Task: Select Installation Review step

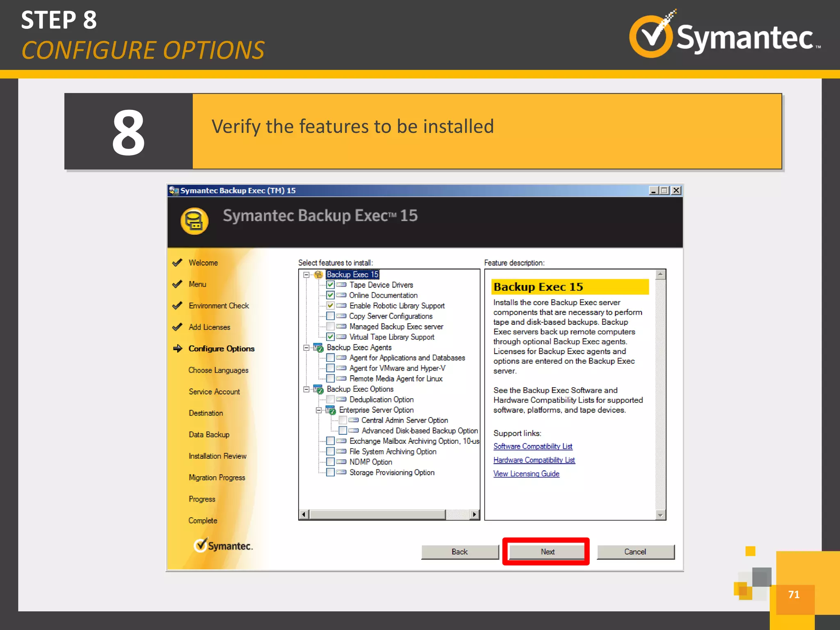Action: tap(217, 456)
